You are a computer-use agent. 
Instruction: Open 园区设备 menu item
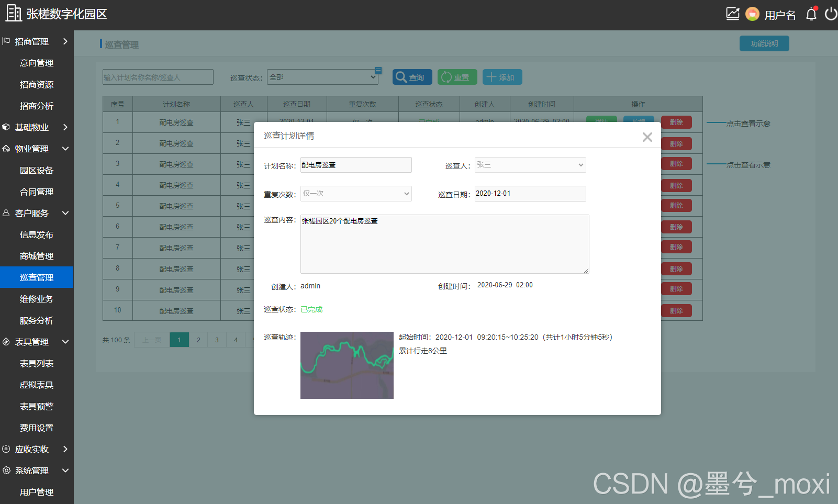click(x=37, y=170)
